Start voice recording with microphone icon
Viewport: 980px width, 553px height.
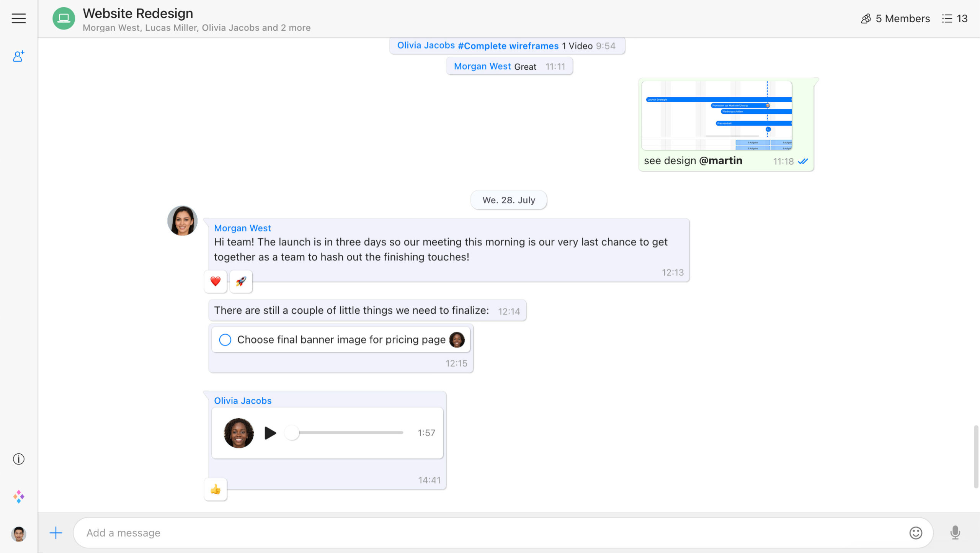(x=955, y=533)
